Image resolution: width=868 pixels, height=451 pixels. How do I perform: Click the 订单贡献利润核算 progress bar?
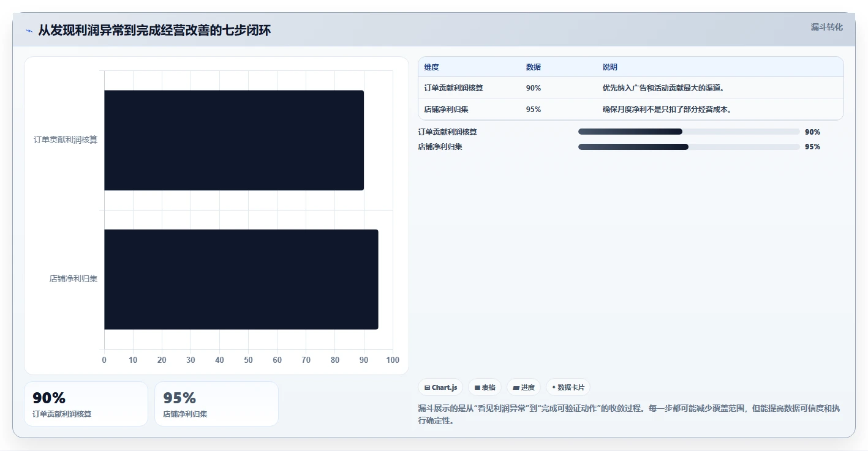(689, 132)
